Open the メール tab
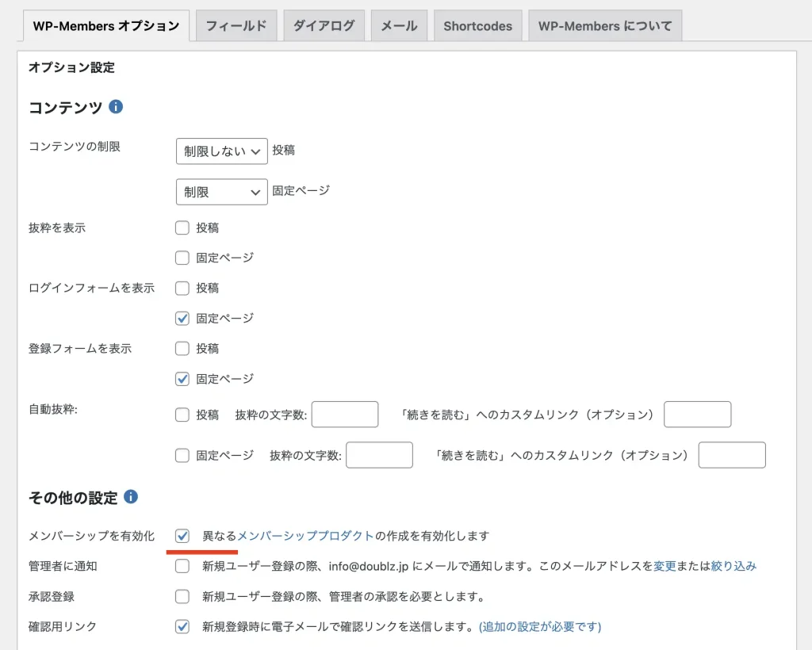This screenshot has width=812, height=650. [x=399, y=26]
